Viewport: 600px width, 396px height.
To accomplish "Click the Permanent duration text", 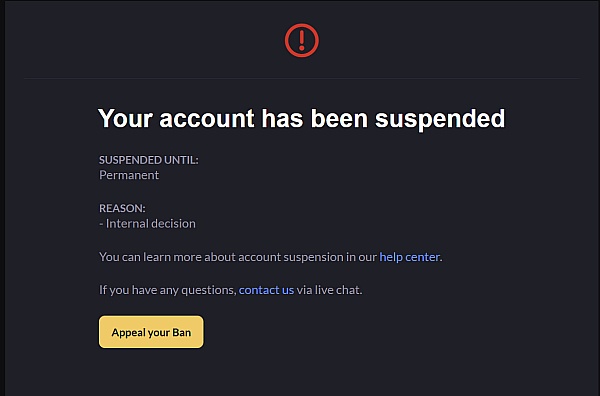I will [129, 175].
